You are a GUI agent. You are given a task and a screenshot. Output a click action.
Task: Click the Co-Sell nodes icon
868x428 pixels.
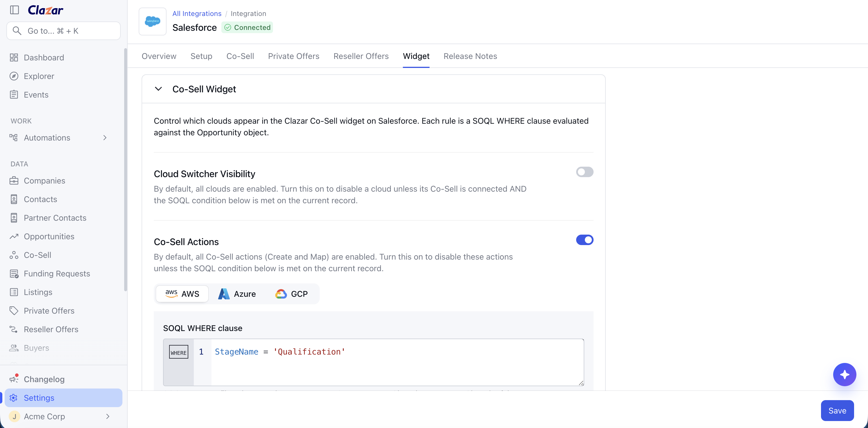[x=14, y=255]
